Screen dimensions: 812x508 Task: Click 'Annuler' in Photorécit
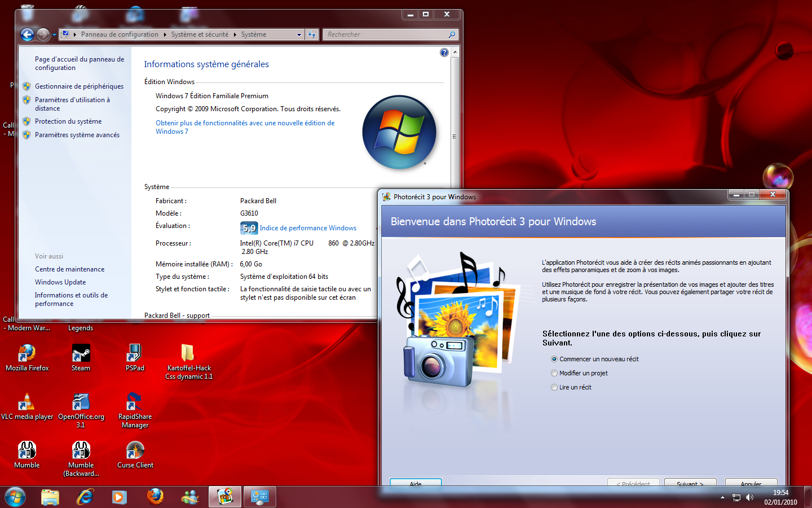[x=751, y=483]
